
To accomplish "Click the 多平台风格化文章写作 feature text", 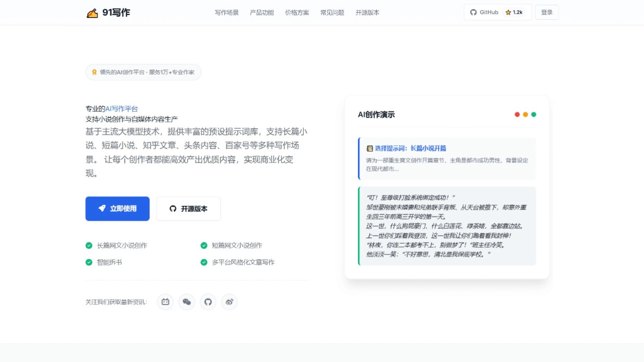I will click(x=243, y=262).
